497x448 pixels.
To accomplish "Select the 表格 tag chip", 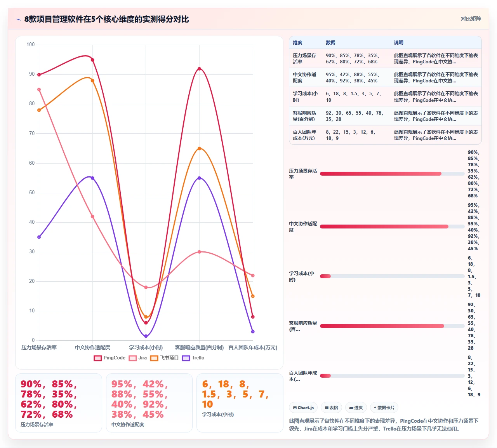I will point(331,408).
